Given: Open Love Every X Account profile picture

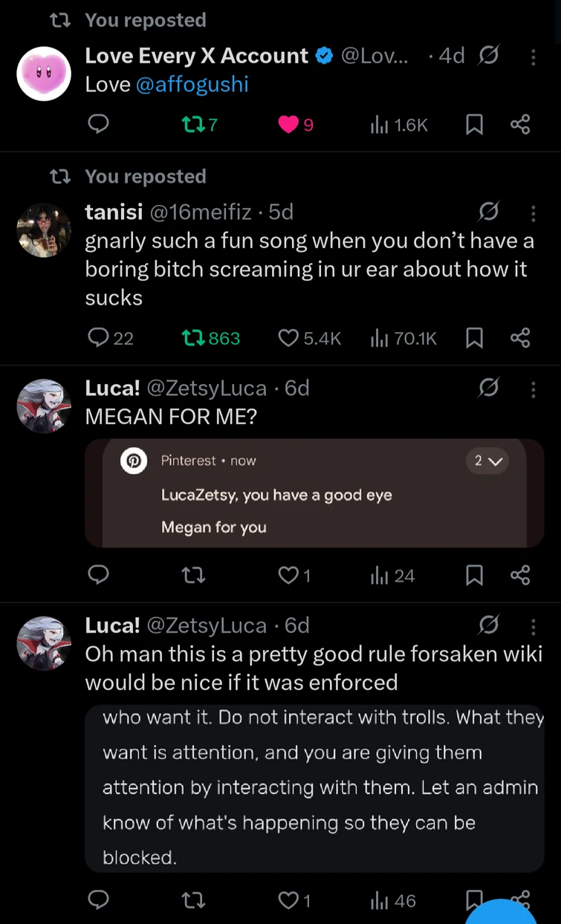Looking at the screenshot, I should pos(44,74).
